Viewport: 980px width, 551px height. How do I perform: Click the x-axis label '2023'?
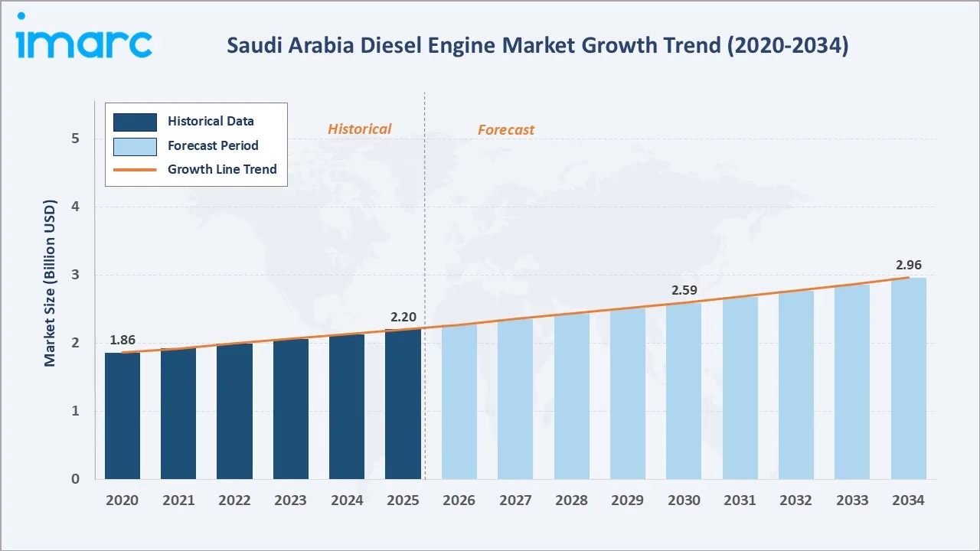pos(291,500)
